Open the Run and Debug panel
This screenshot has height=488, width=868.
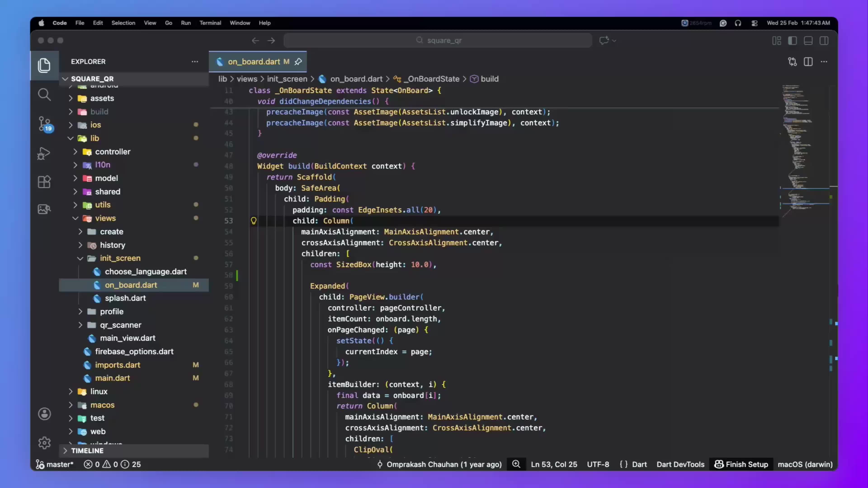click(x=44, y=153)
